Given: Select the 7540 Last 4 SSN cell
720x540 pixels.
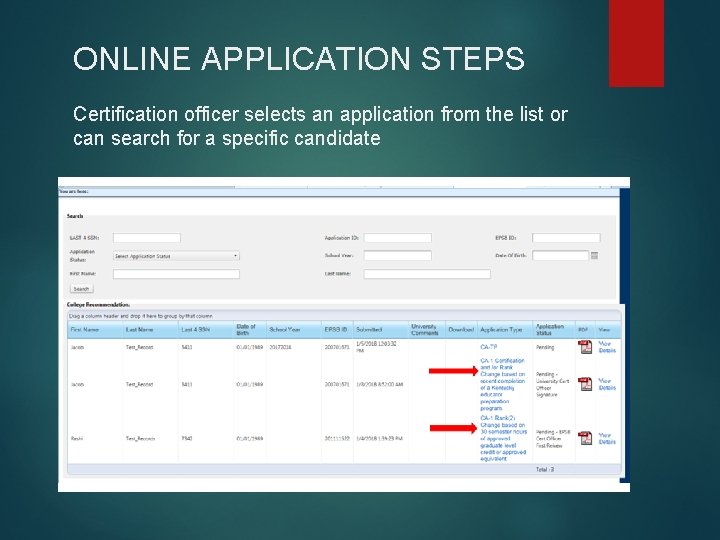Looking at the screenshot, I should coord(187,439).
